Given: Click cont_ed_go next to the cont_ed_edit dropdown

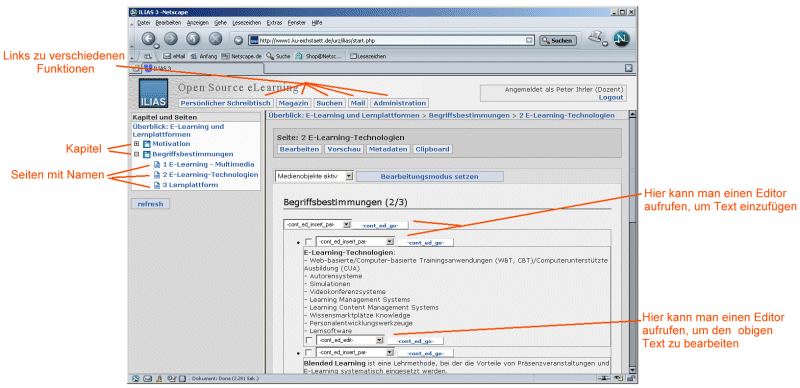Looking at the screenshot, I should pos(415,341).
